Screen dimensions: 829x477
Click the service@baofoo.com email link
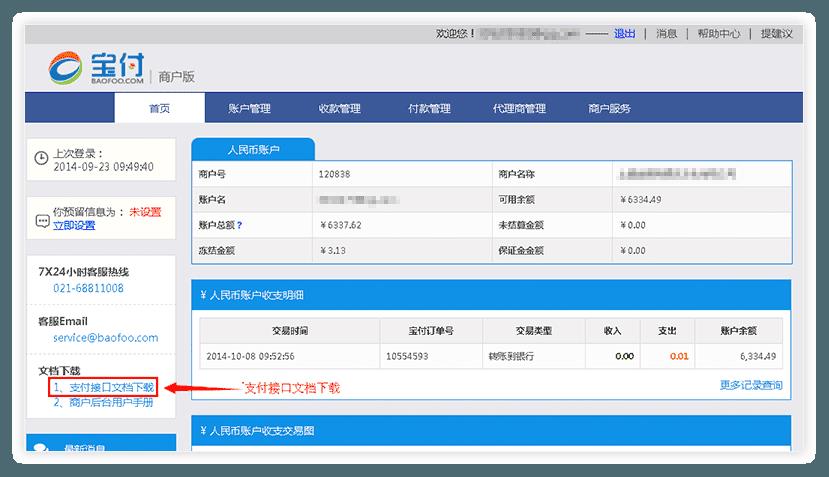[x=106, y=337]
